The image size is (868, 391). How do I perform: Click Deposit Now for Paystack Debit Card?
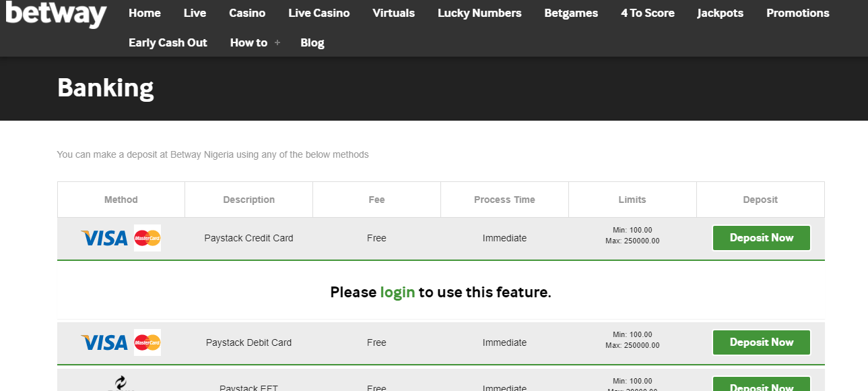point(762,342)
